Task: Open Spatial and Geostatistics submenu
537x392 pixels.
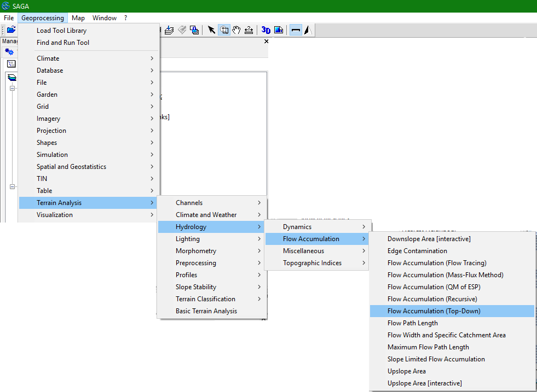Action: [89, 167]
